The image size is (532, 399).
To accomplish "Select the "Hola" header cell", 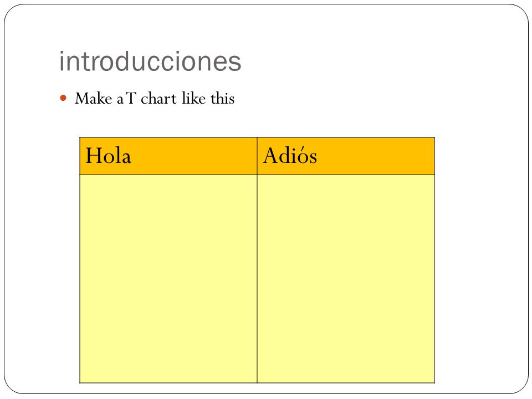I will tap(168, 156).
